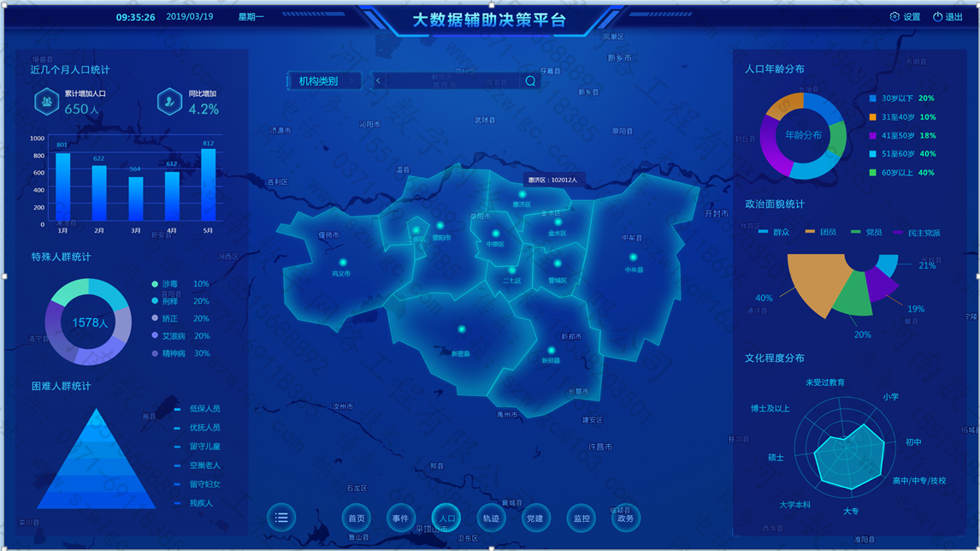Open the 监控 navigation tab
980x551 pixels.
click(x=582, y=518)
